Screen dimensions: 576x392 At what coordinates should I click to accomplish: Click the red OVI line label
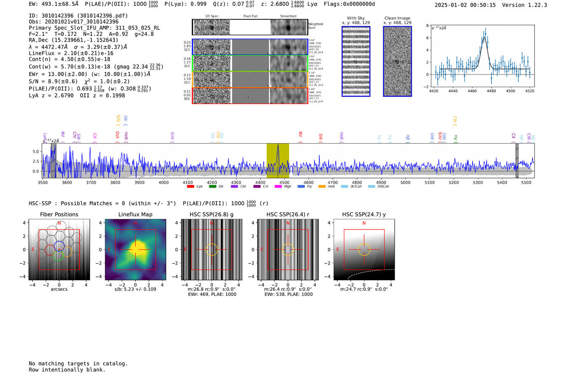pos(117,136)
